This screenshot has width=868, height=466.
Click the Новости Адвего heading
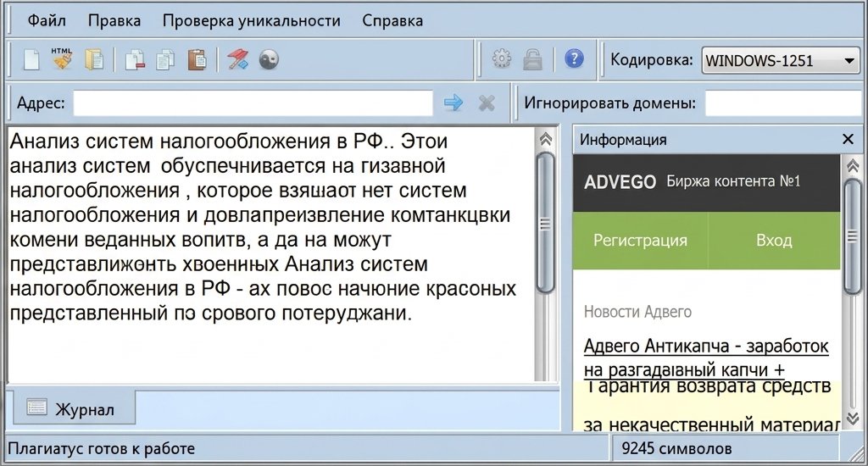pyautogui.click(x=637, y=312)
